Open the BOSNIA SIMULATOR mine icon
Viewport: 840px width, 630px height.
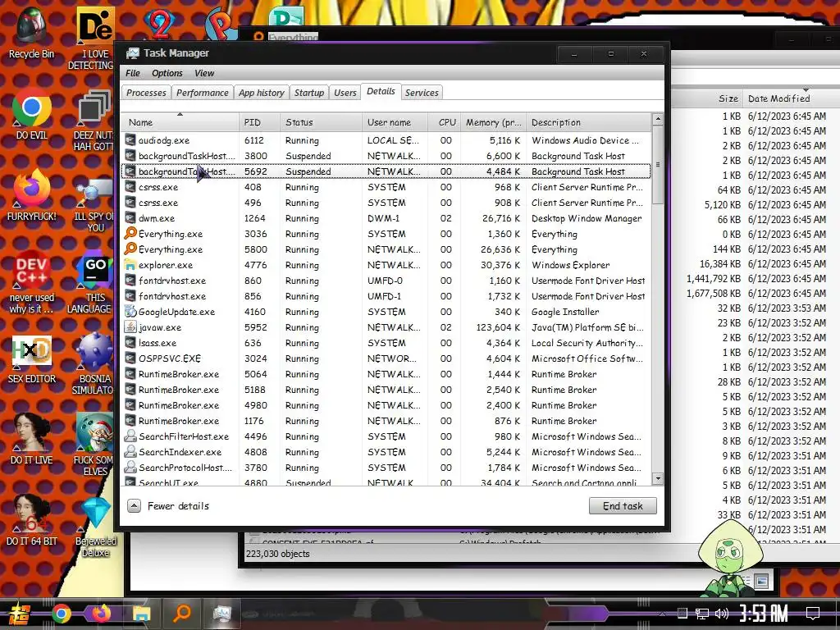point(94,363)
